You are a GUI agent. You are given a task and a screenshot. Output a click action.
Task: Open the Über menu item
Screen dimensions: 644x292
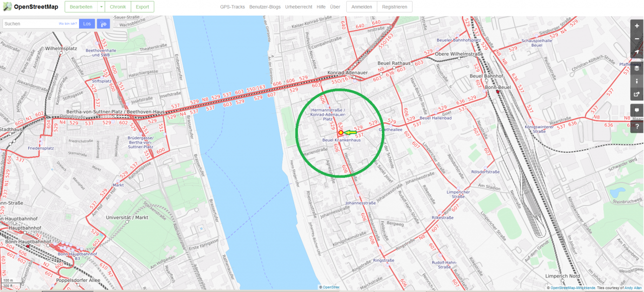pos(335,7)
